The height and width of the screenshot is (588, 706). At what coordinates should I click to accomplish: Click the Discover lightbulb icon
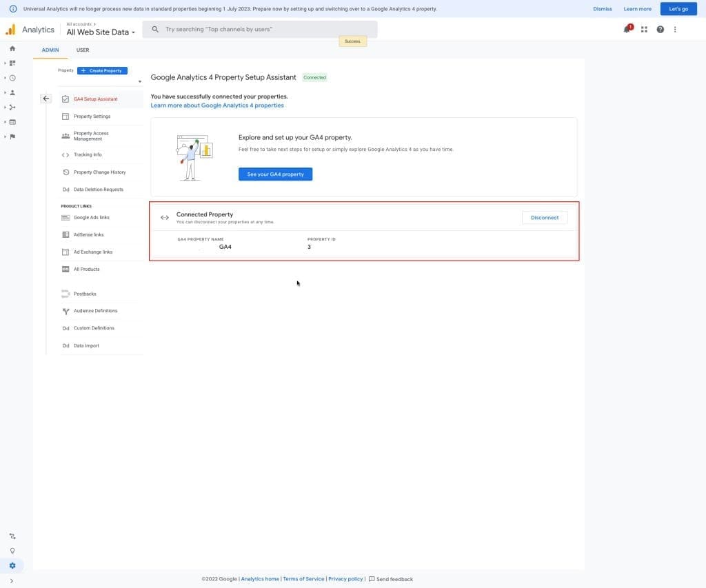coord(12,551)
